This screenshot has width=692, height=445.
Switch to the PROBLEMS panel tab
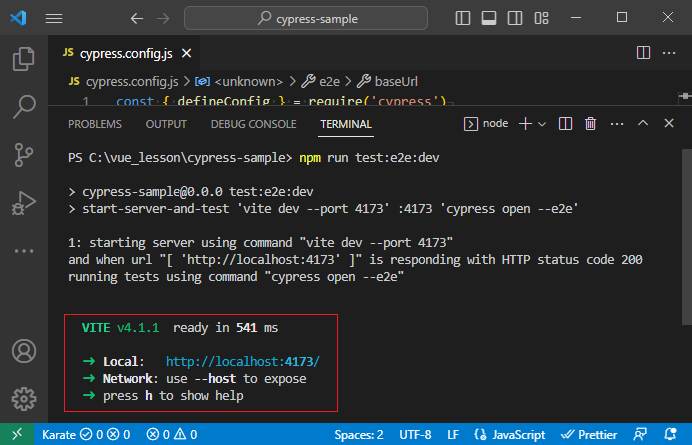pyautogui.click(x=95, y=124)
